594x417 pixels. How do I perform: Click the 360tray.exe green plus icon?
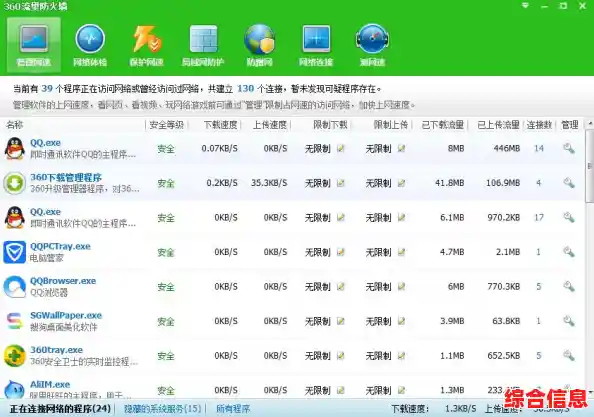(14, 356)
